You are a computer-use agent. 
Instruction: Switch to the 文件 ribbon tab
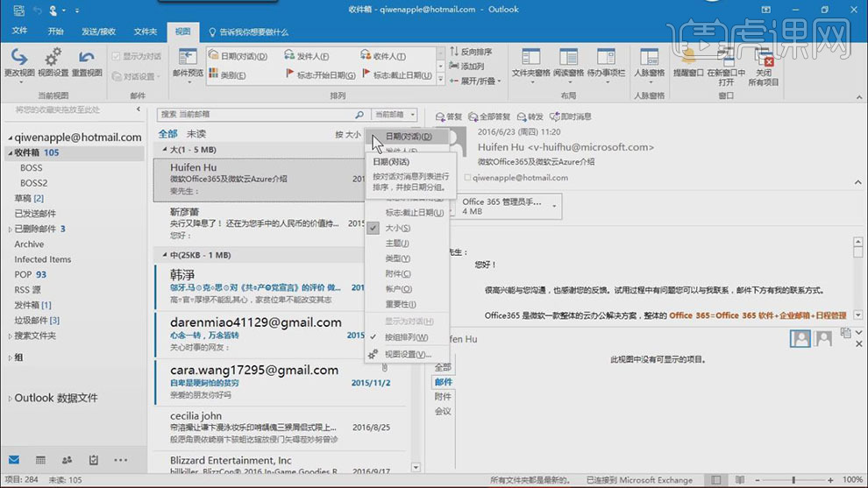(19, 32)
